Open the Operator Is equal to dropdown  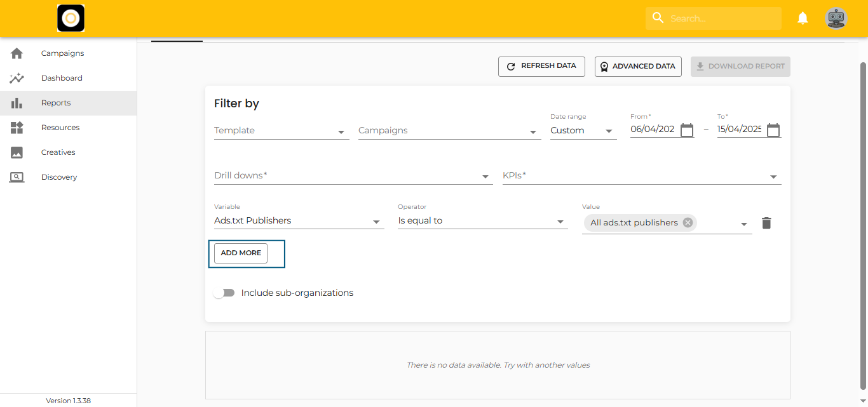tap(482, 221)
